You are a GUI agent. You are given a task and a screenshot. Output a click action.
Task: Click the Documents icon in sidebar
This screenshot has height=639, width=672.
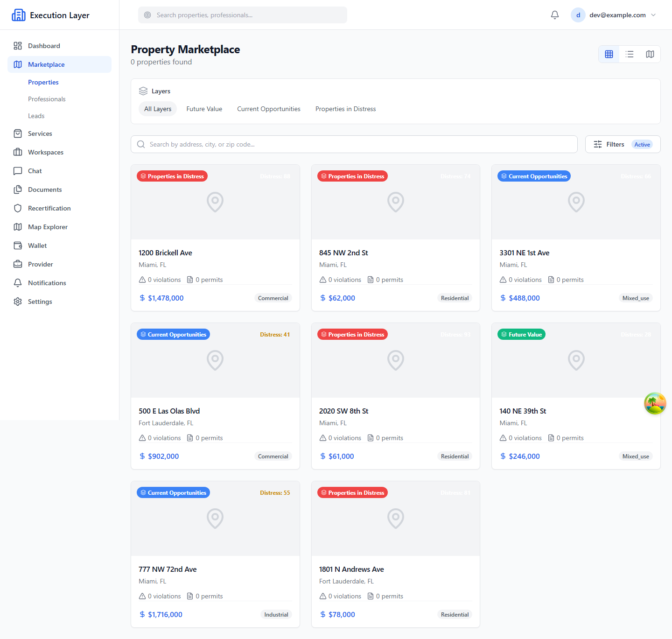[x=18, y=190]
